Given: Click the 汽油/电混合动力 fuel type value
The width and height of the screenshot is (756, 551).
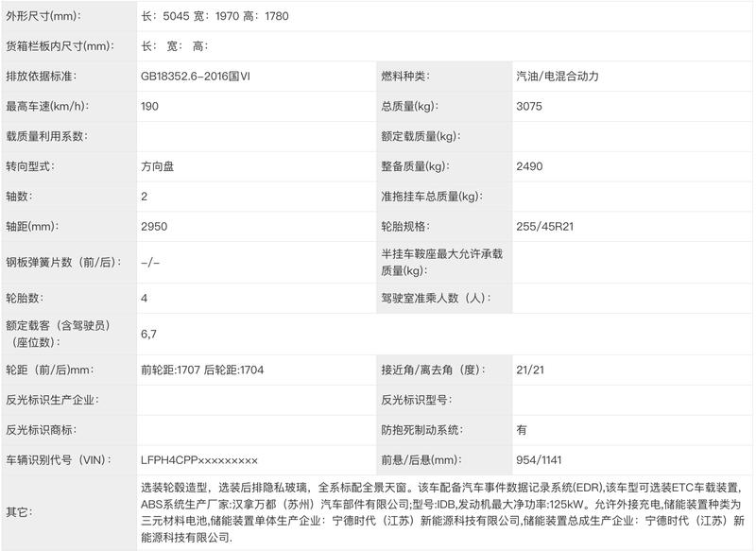Looking at the screenshot, I should (558, 77).
